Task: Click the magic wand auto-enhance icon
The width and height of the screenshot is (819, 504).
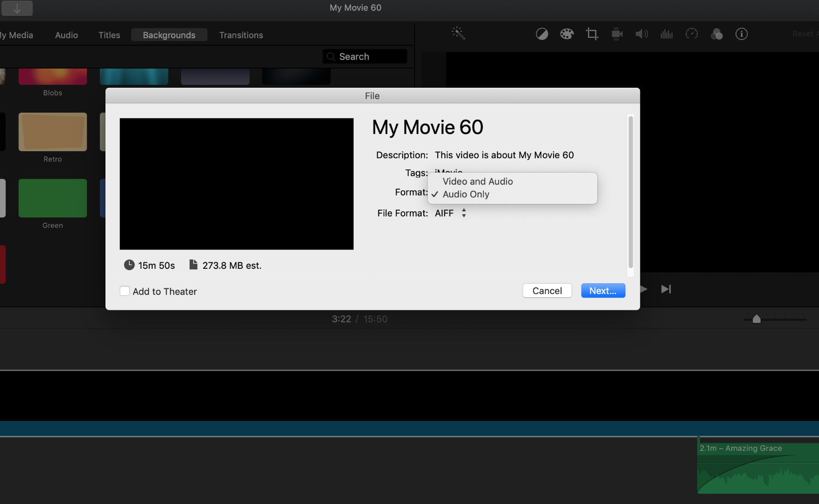Action: [458, 33]
